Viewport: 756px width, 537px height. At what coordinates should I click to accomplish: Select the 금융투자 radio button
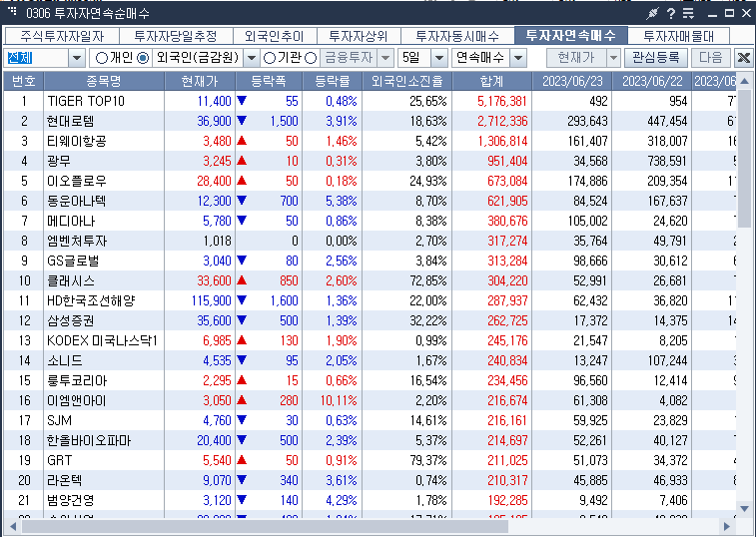[x=311, y=58]
